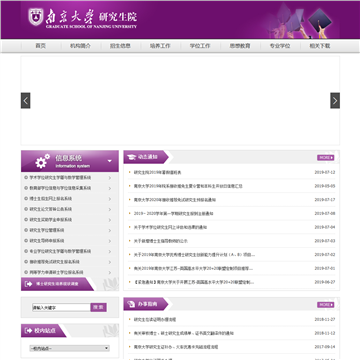360x360 pixels.
Task: Click the chevron on the 学术学位研究生学籍 row
Action: click(110, 178)
